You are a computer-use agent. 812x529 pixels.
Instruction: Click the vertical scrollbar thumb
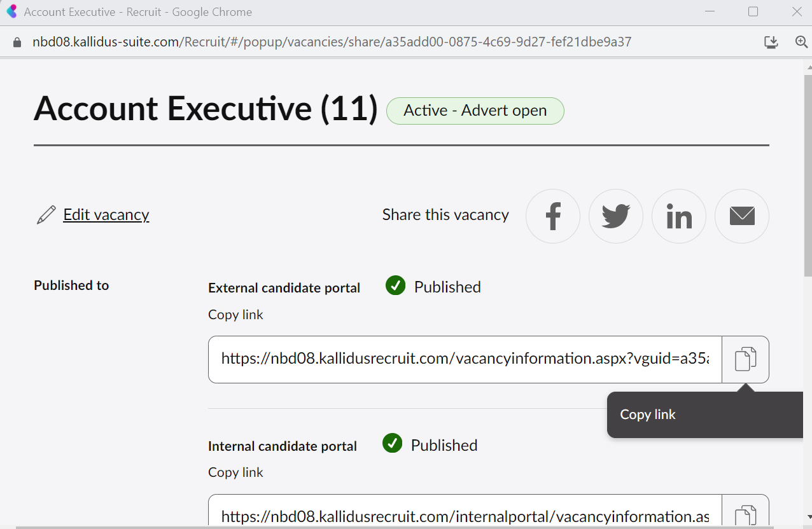808,172
